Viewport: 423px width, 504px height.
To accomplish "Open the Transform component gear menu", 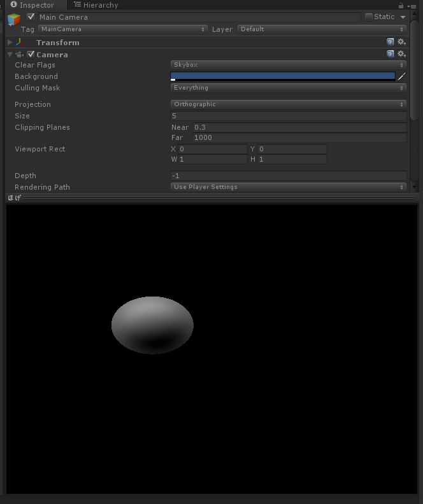I will click(401, 42).
